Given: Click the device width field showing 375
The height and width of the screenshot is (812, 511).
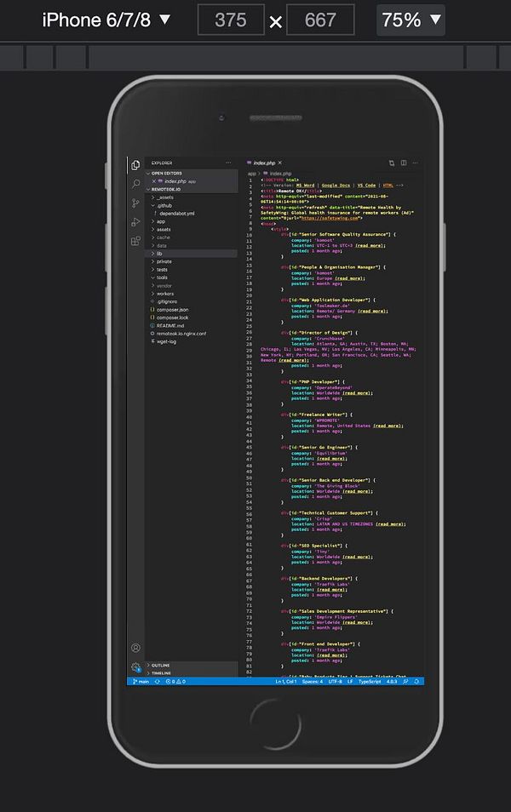Looking at the screenshot, I should [x=231, y=20].
